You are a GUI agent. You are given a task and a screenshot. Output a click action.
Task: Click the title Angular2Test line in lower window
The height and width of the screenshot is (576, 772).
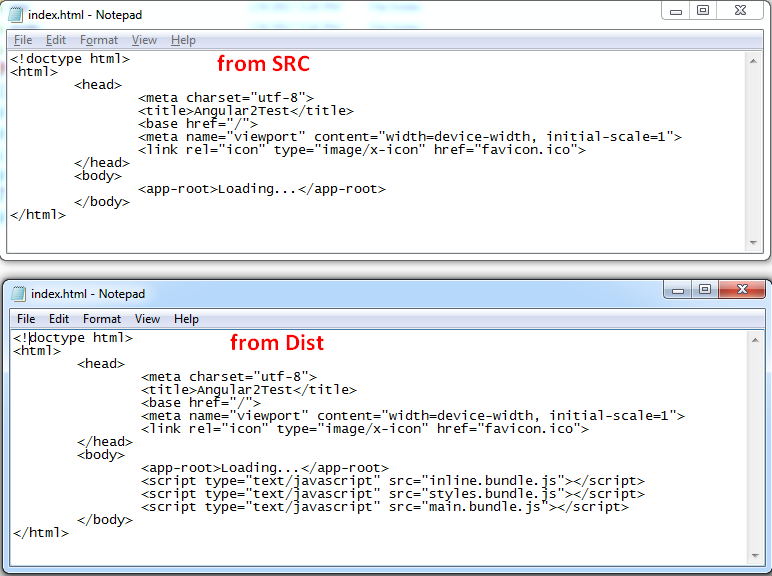click(x=249, y=390)
